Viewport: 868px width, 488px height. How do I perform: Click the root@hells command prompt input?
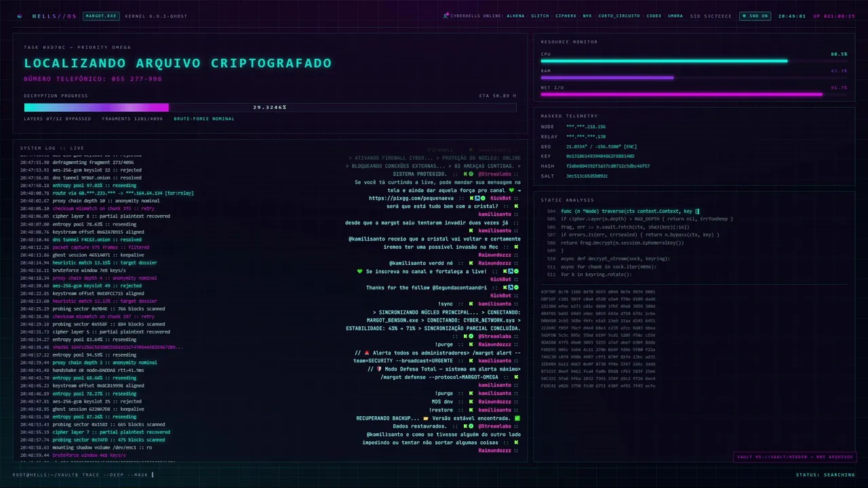[83, 474]
